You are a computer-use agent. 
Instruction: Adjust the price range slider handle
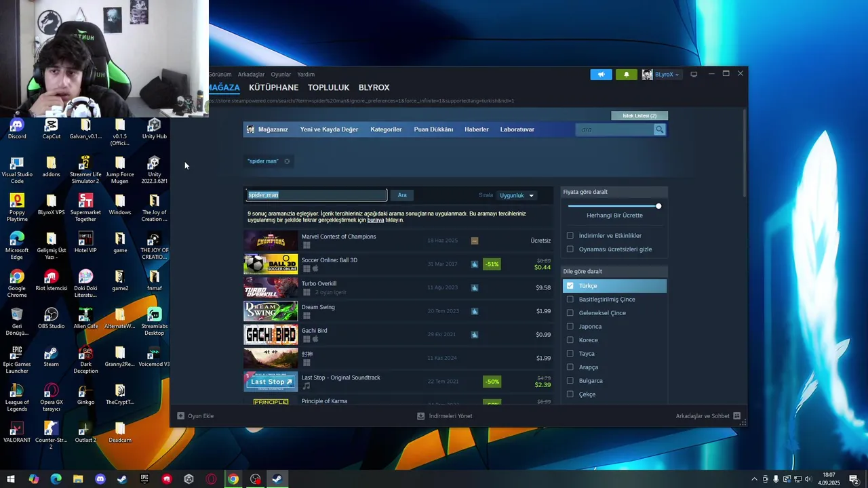pyautogui.click(x=658, y=206)
